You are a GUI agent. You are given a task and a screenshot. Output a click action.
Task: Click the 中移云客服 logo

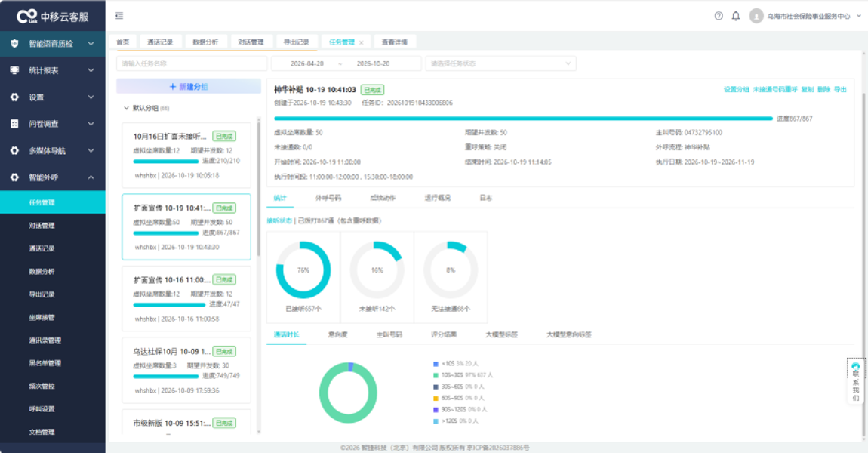(53, 16)
